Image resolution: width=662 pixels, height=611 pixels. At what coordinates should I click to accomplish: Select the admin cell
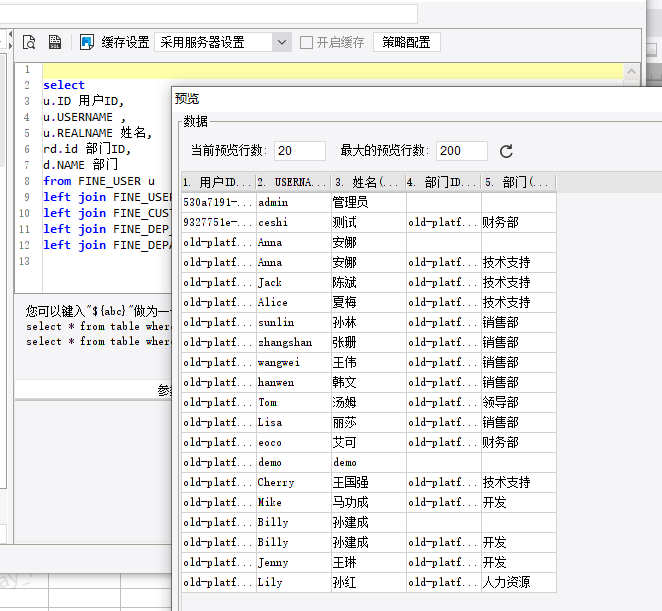[x=293, y=203]
